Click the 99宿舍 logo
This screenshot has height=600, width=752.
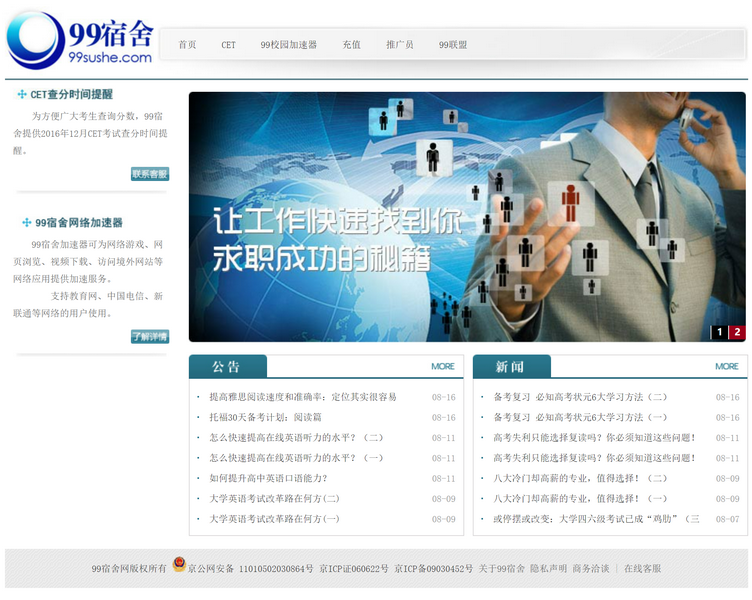(x=80, y=41)
